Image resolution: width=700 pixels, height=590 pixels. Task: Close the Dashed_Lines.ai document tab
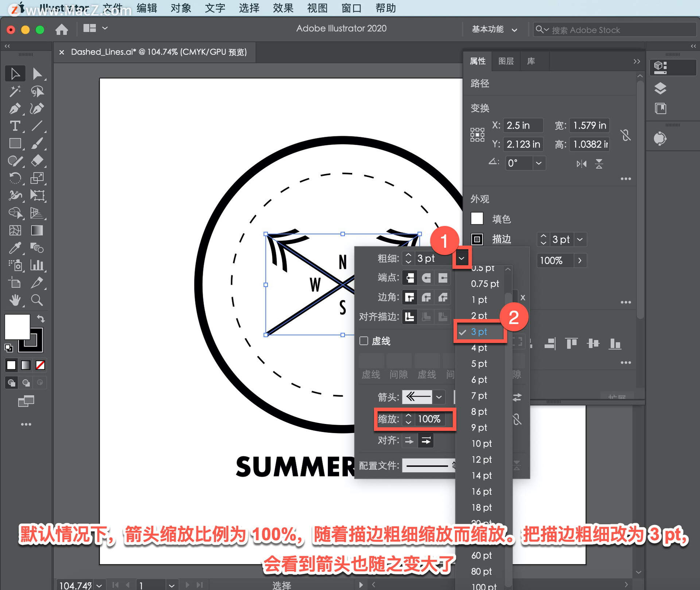tap(62, 52)
